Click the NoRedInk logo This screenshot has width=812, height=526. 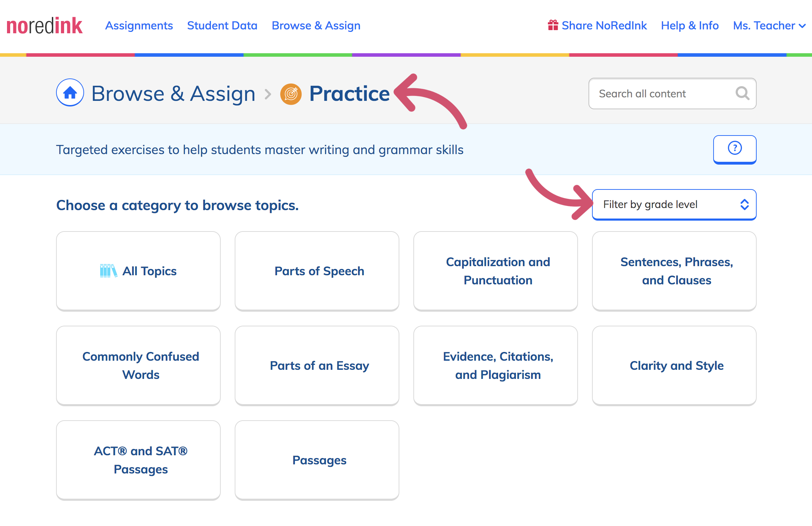44,26
